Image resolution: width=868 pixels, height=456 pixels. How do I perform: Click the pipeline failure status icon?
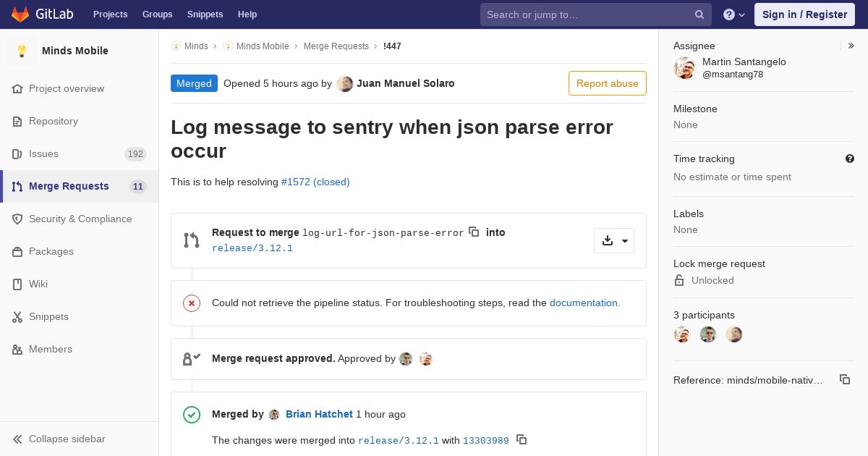click(192, 303)
